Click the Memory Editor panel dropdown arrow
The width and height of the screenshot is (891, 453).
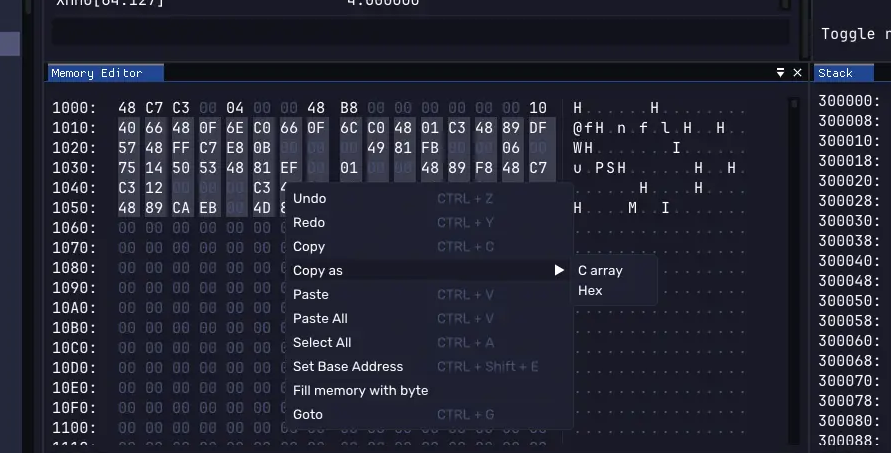click(x=780, y=73)
